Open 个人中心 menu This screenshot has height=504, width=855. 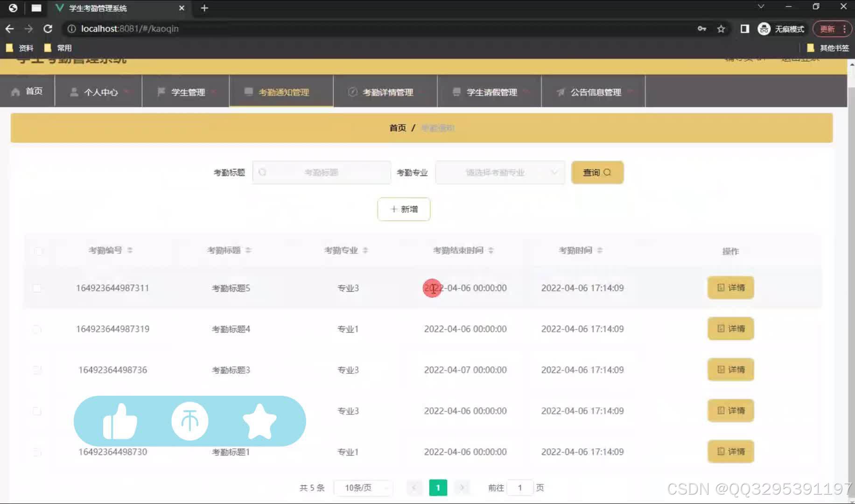98,91
